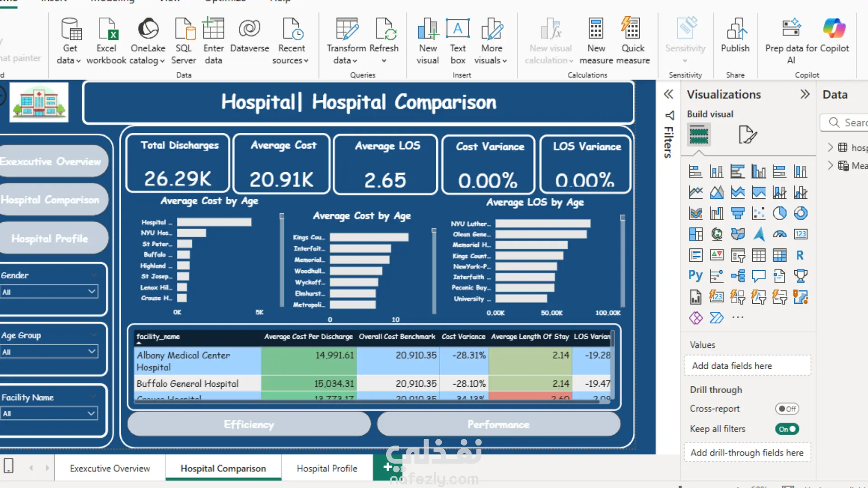Turn off Keep all filters toggle
This screenshot has width=868, height=488.
pos(787,429)
